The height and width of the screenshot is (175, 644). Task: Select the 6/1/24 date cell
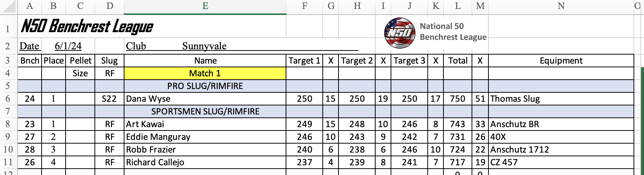(x=68, y=46)
